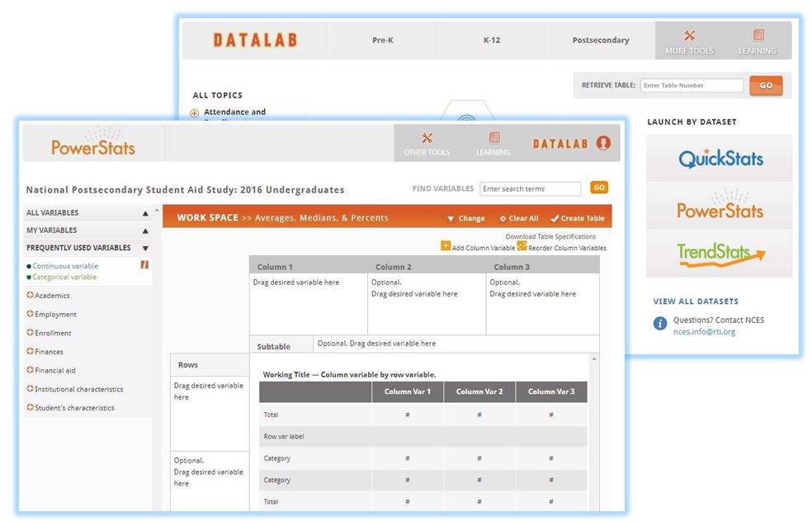The width and height of the screenshot is (812, 522).
Task: Switch to the K-12 tab
Action: (492, 39)
